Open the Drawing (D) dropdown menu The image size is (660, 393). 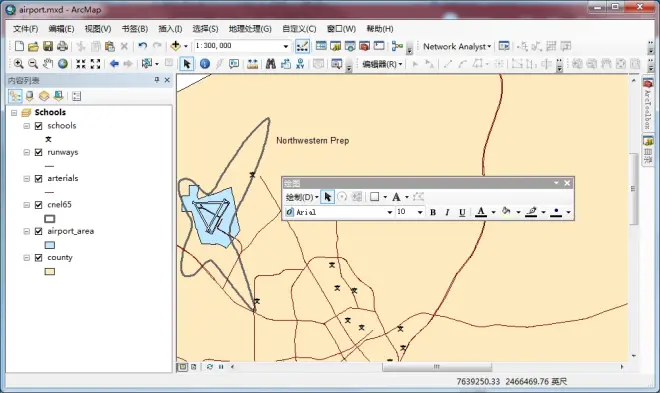[302, 197]
